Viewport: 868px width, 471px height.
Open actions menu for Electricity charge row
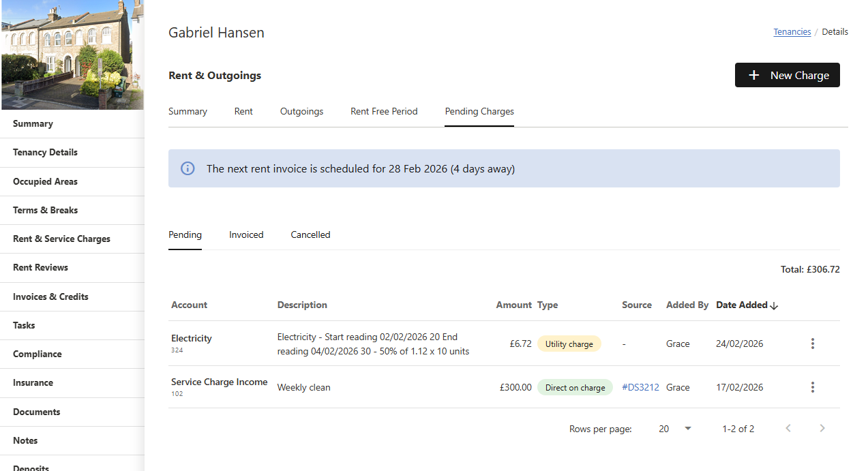[x=812, y=344]
